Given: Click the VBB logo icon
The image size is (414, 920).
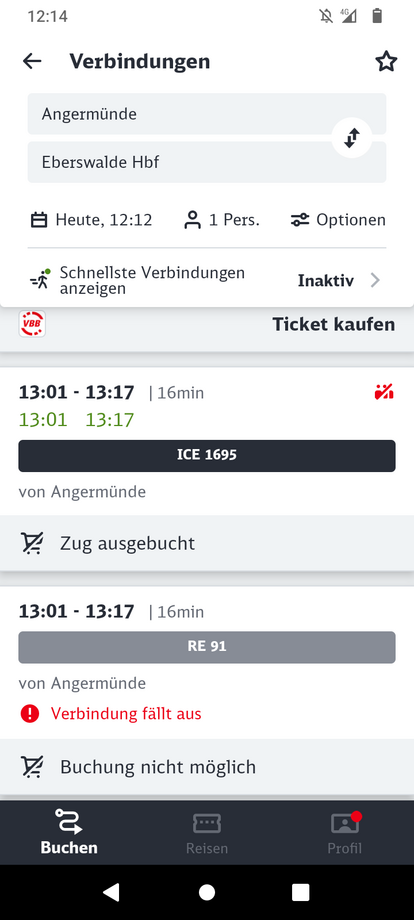Looking at the screenshot, I should point(32,324).
